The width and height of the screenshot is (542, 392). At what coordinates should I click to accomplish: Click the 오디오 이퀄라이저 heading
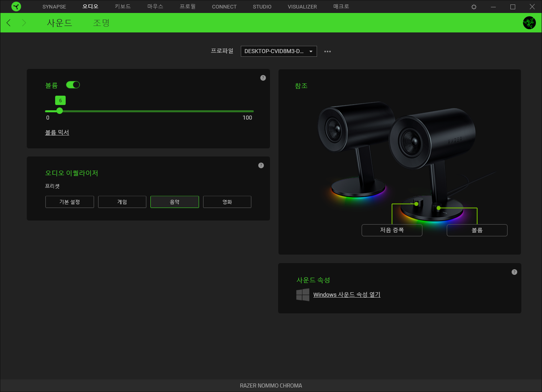tap(72, 173)
